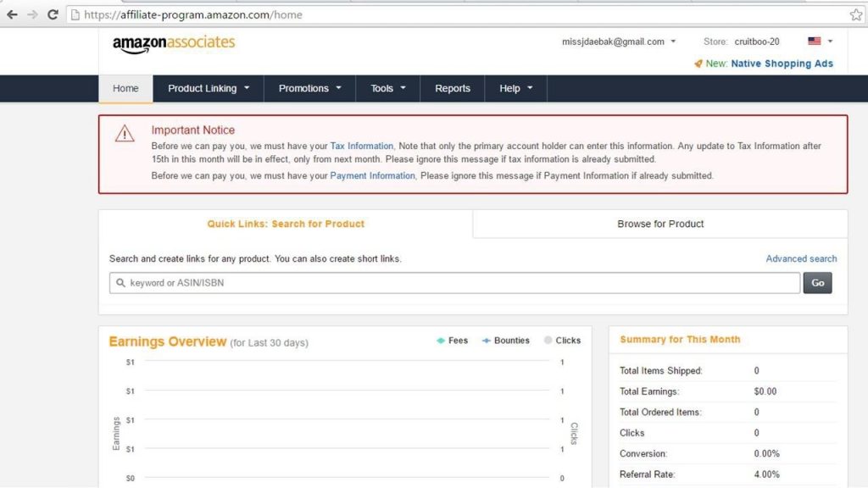Viewport: 868px width, 488px height.
Task: Focus the keyword or ASIN/ISBN search field
Action: (x=454, y=283)
